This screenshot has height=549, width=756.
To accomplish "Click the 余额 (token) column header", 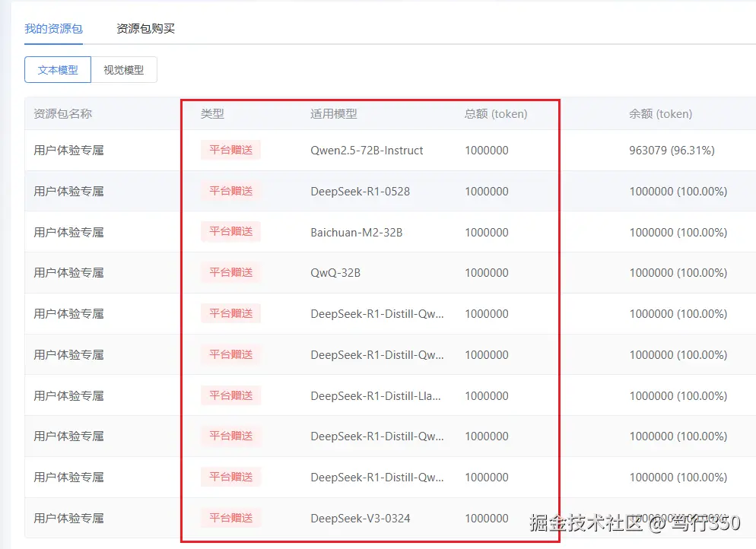I will 660,114.
